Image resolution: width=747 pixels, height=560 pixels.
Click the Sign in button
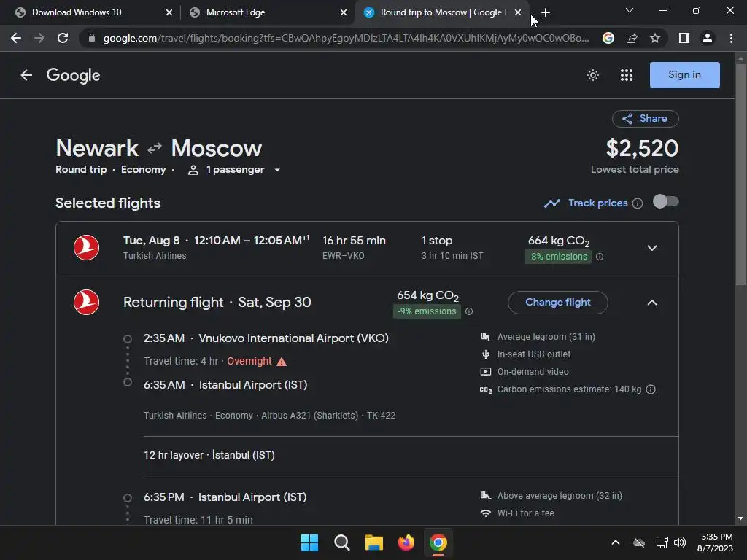[x=684, y=75]
